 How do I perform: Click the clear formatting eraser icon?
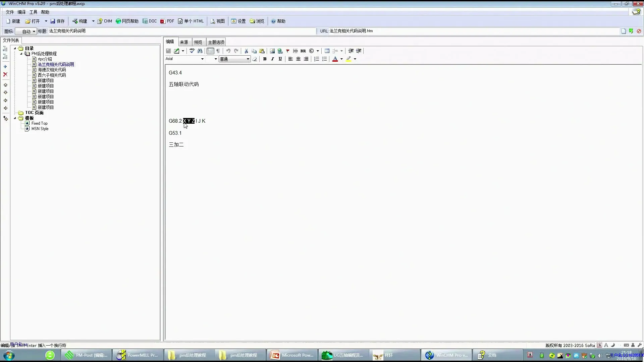pyautogui.click(x=255, y=59)
